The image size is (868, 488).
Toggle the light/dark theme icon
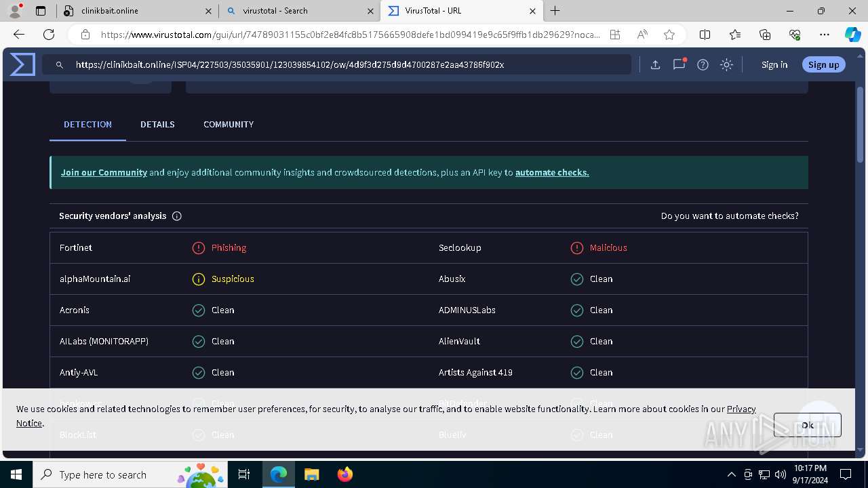[726, 64]
